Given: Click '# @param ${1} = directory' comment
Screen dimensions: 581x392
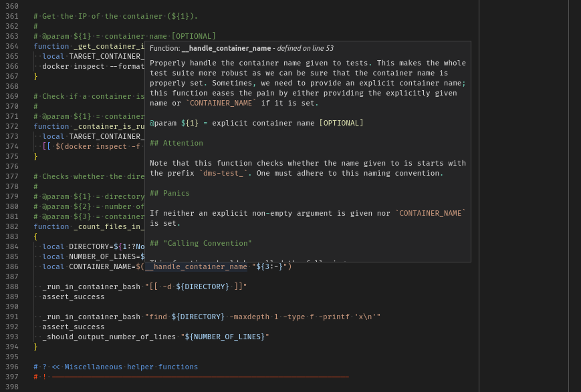Looking at the screenshot, I should point(89,196).
